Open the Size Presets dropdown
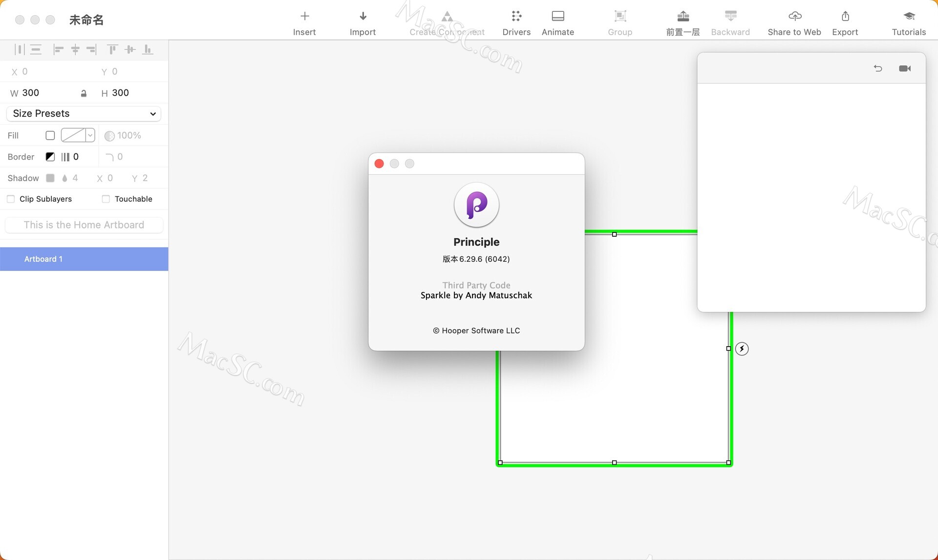 pos(84,113)
